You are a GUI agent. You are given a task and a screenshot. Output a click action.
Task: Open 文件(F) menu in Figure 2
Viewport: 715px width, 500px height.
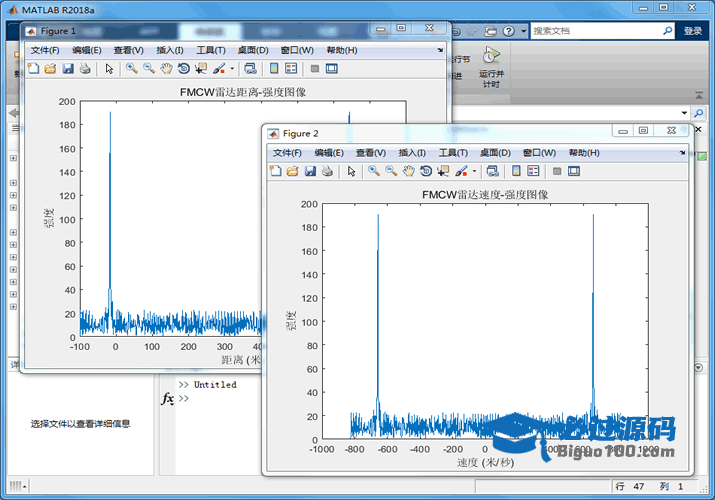[x=287, y=153]
